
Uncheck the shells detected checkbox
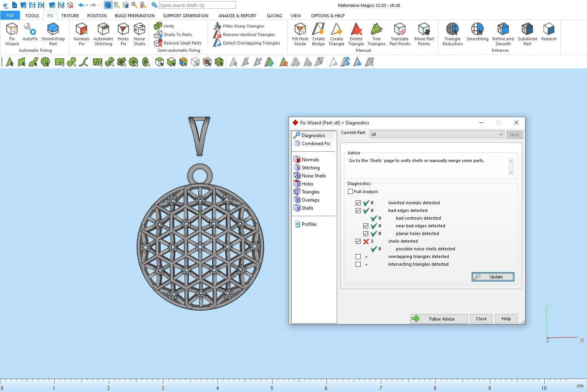[x=358, y=241]
